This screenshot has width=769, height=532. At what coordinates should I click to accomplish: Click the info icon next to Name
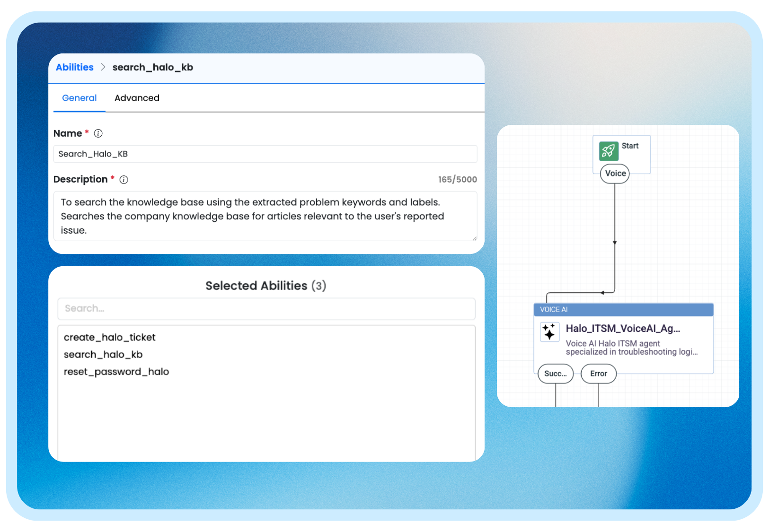tap(98, 133)
